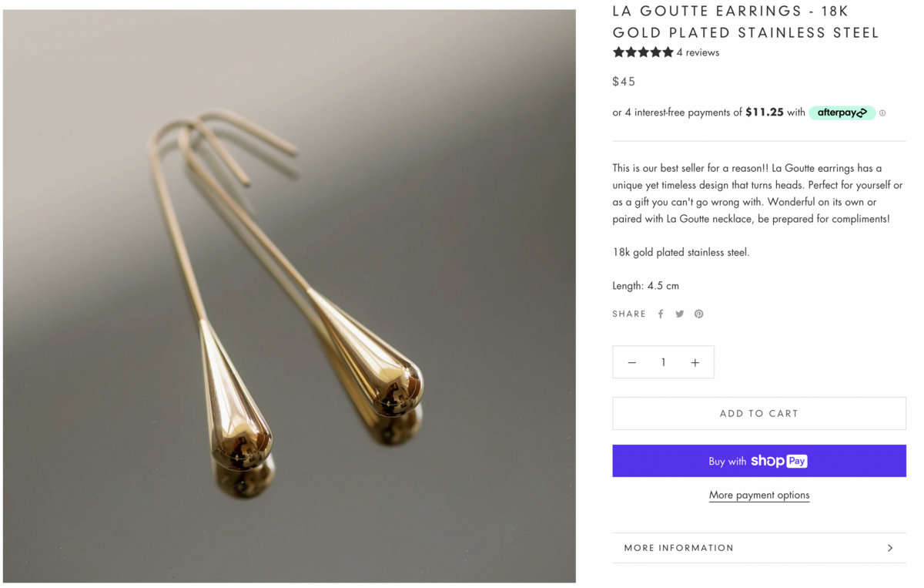Share product on Twitter icon
Viewport: 924px width, 588px height.
(x=680, y=314)
